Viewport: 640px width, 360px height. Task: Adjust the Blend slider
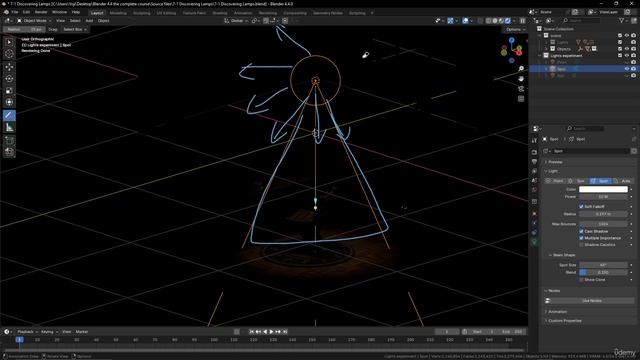pyautogui.click(x=603, y=272)
